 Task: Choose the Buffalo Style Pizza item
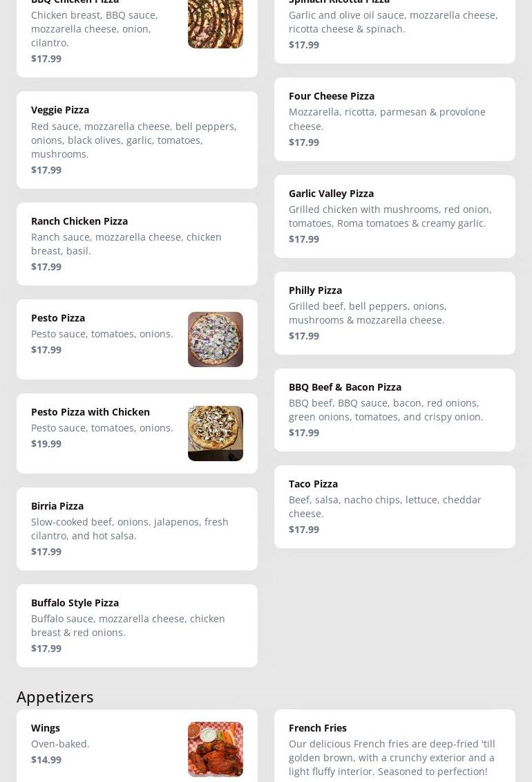[x=137, y=626]
